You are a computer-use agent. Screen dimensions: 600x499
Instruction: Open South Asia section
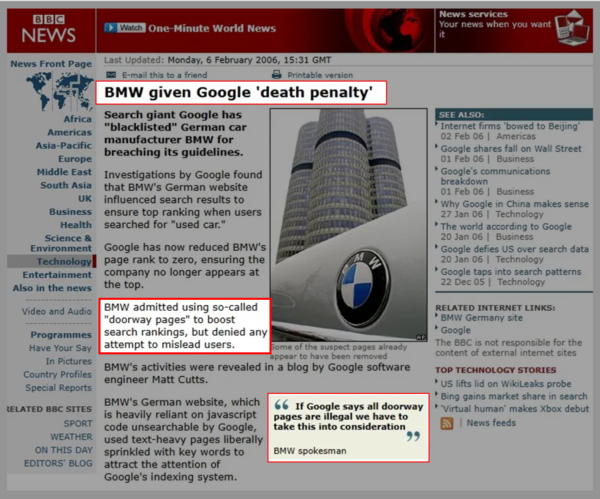tap(66, 185)
